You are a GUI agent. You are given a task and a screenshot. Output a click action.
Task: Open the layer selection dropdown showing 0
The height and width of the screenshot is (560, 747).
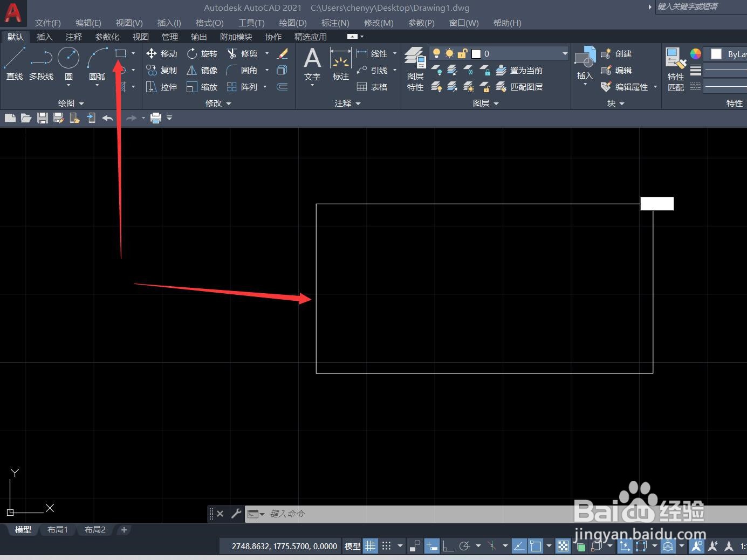point(499,53)
